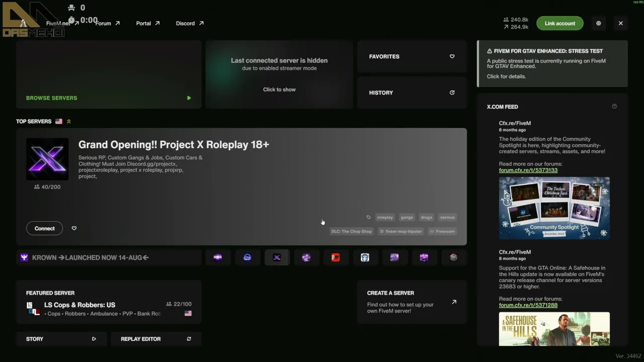This screenshot has width=644, height=362.
Task: Open the Portal link
Action: (x=148, y=23)
